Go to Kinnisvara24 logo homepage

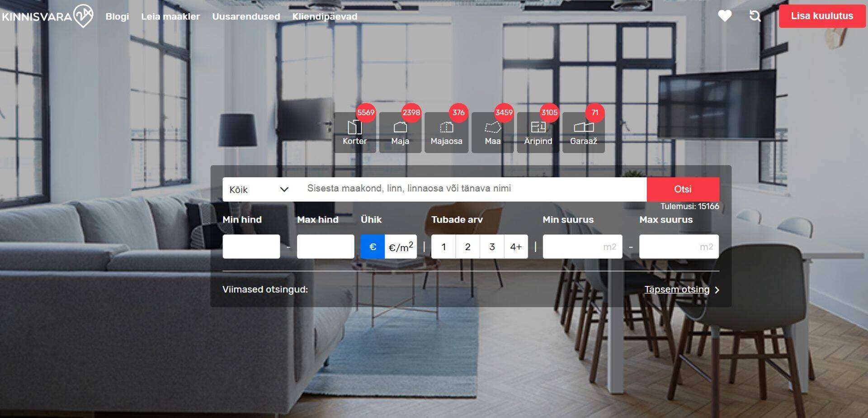point(47,16)
